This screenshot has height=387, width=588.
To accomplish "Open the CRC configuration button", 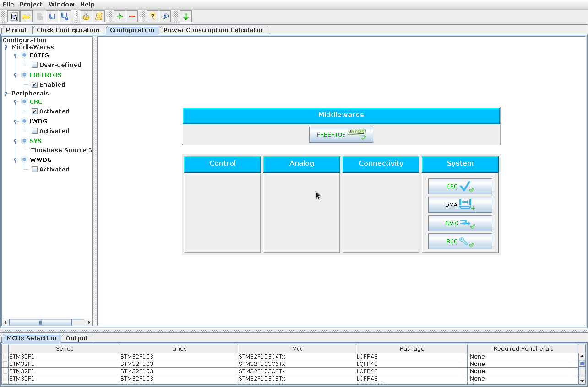I will pyautogui.click(x=460, y=187).
